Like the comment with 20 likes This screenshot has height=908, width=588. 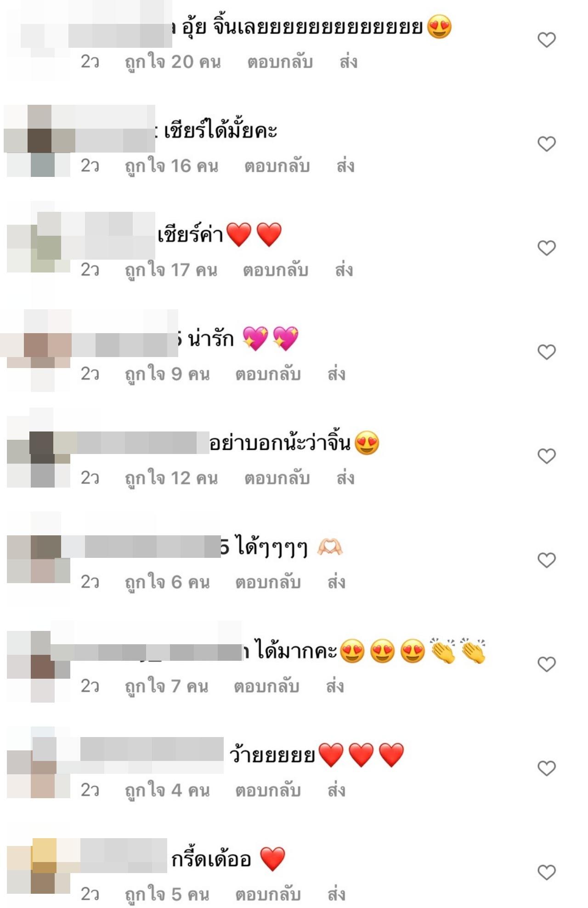coord(547,40)
